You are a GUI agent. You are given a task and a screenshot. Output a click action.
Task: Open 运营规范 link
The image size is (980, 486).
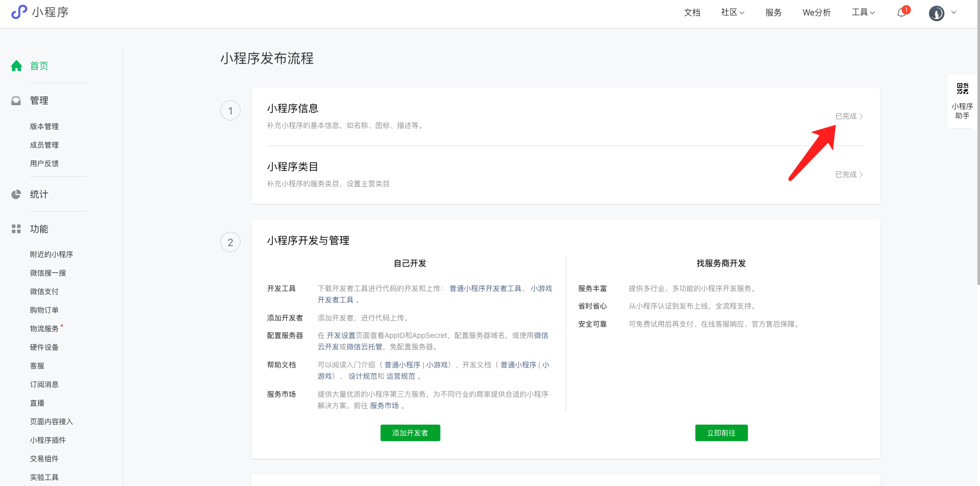[x=401, y=376]
